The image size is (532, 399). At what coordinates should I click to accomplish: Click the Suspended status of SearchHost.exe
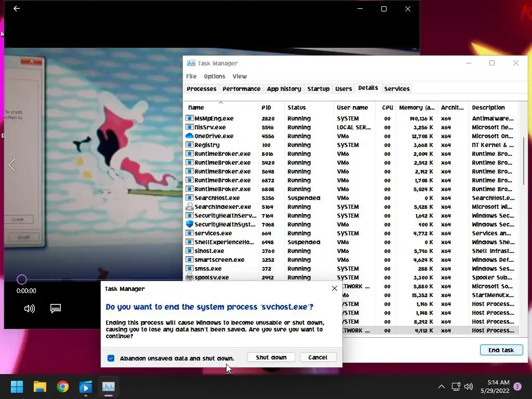(x=303, y=198)
